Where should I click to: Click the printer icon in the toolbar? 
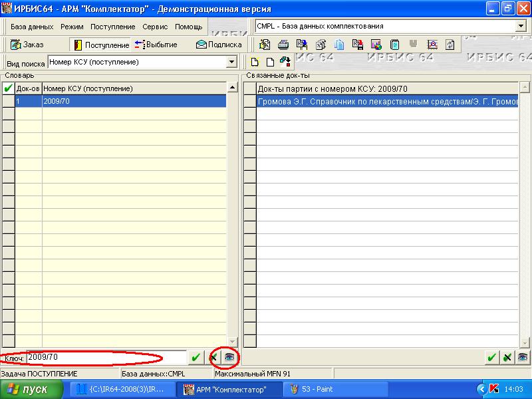click(x=283, y=45)
